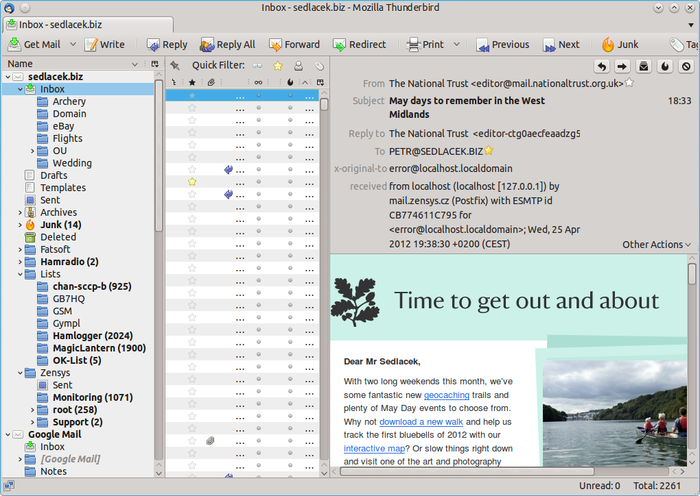The height and width of the screenshot is (496, 700).
Task: Click Write to compose a message
Action: click(x=105, y=45)
